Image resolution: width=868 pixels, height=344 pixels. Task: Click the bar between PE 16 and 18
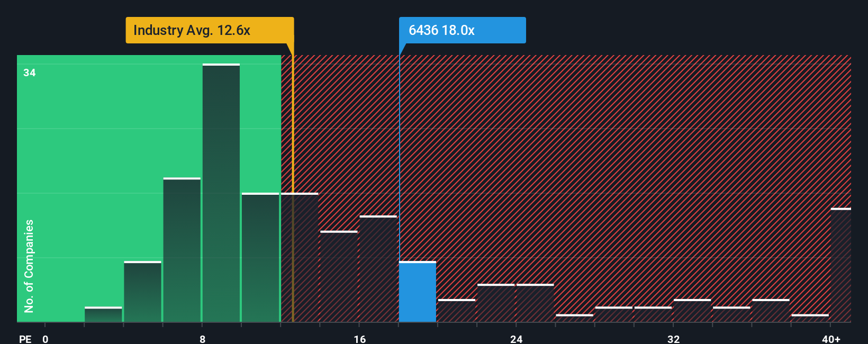[378, 269]
